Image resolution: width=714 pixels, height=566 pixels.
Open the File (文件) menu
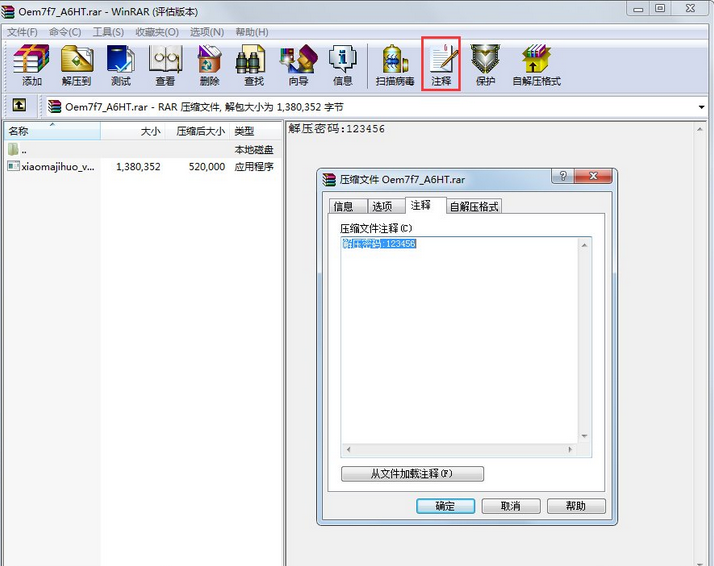22,32
